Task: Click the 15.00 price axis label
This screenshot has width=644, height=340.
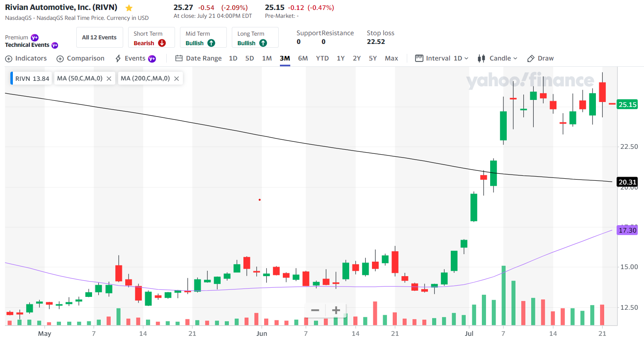Action: pyautogui.click(x=629, y=267)
